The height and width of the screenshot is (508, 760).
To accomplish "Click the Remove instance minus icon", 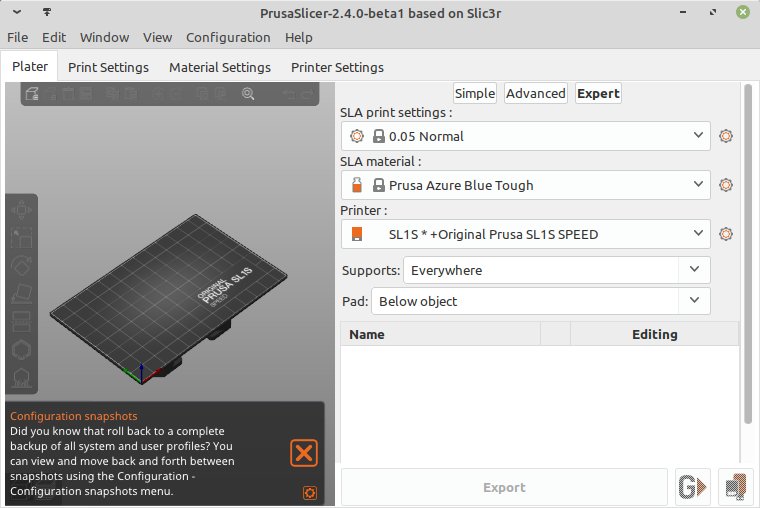I will tap(176, 94).
